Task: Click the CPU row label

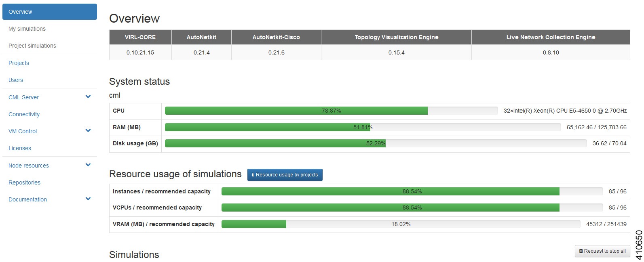Action: 118,111
